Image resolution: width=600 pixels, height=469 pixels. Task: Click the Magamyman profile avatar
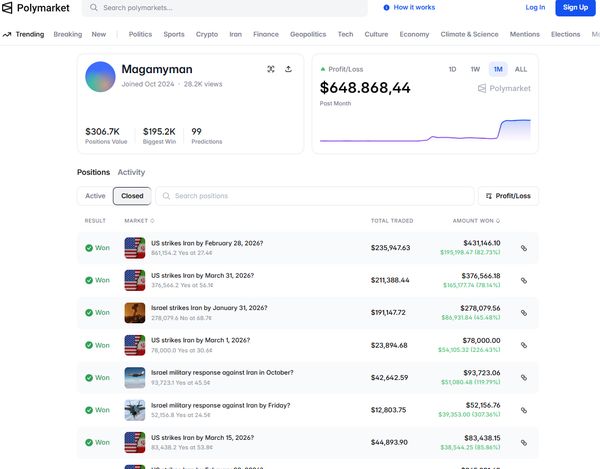(100, 77)
